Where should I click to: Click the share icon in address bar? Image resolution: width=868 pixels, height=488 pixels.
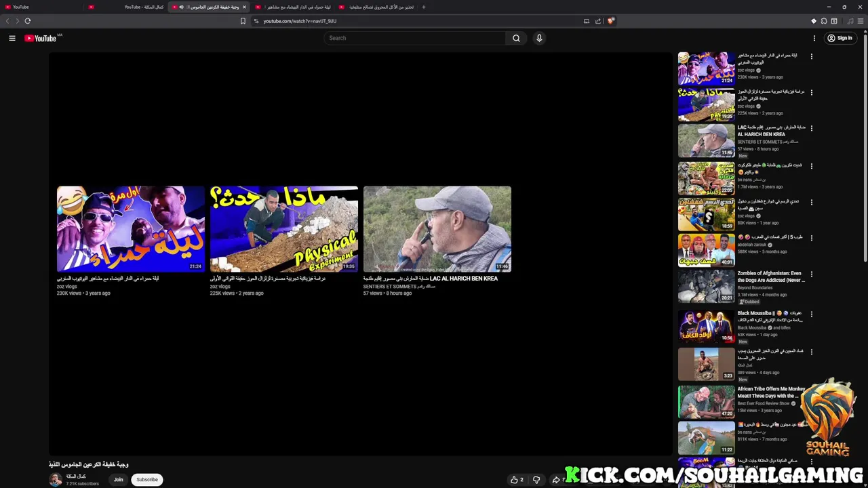point(598,21)
